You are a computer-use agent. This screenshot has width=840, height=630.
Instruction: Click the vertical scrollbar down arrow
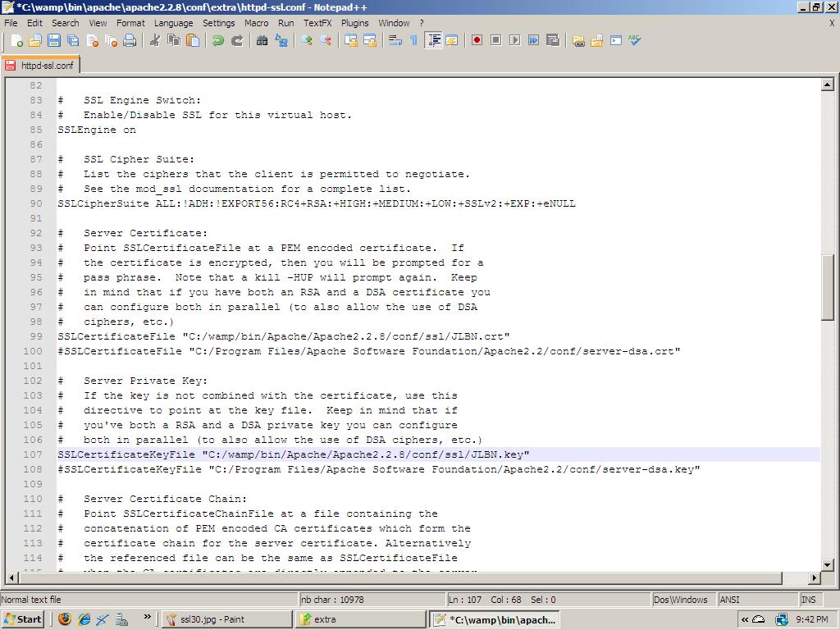click(x=827, y=564)
